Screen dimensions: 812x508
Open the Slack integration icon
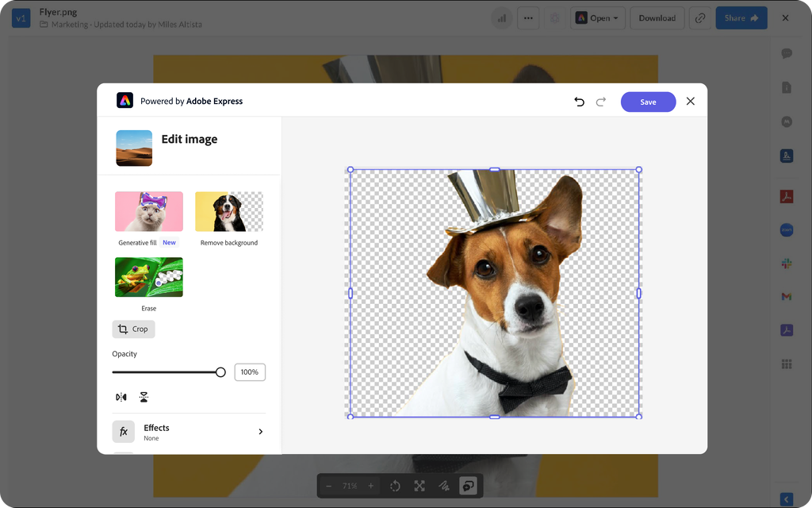pos(787,263)
